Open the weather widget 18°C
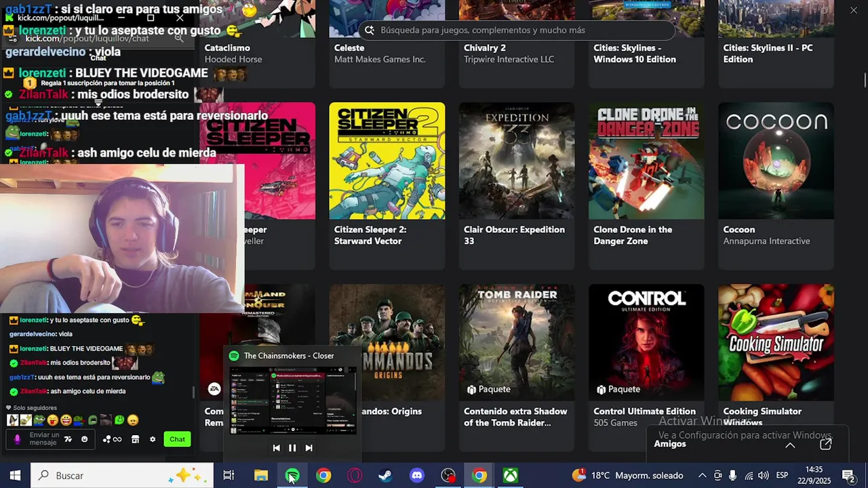The image size is (868, 488). (x=627, y=476)
